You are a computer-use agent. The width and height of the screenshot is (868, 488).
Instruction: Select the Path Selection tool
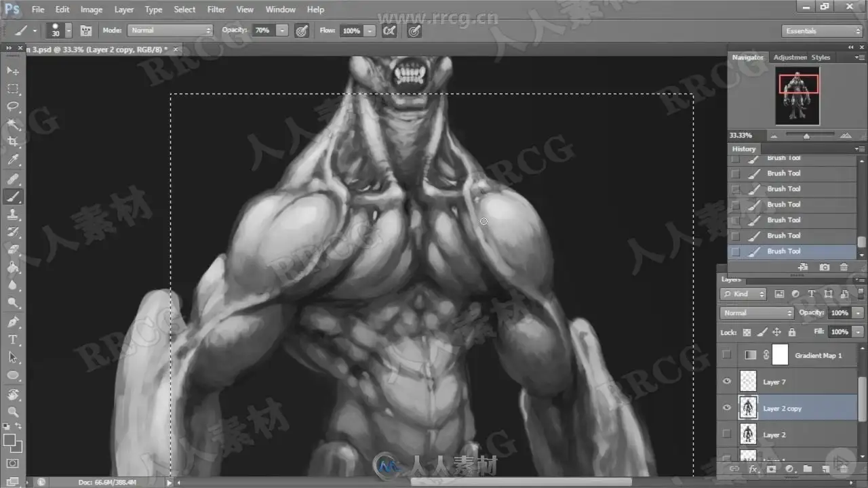click(13, 357)
